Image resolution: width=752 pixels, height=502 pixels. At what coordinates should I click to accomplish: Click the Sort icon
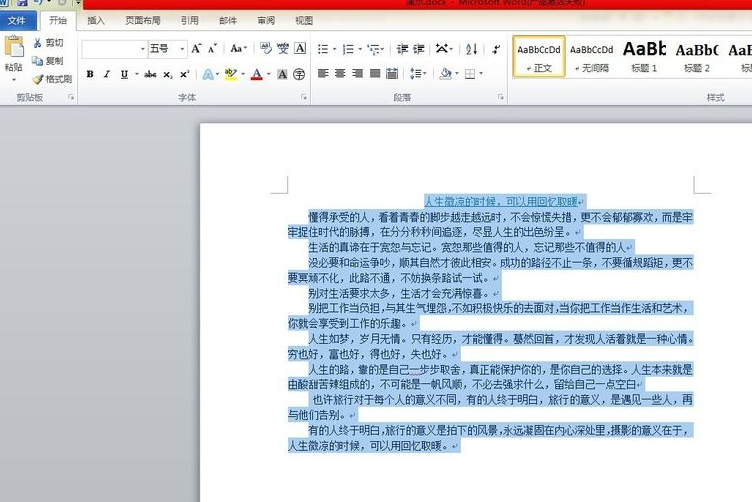(471, 49)
